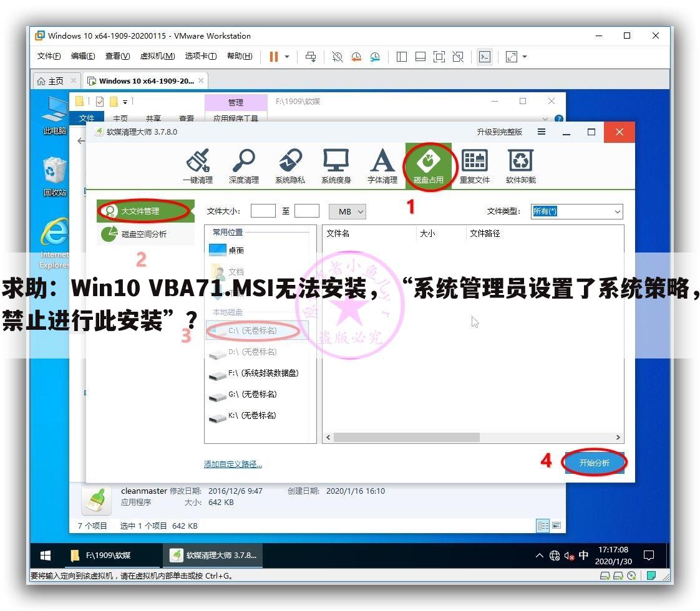This screenshot has width=700, height=611.
Task: Open the 深度清理 deep clean tool
Action: 244,165
